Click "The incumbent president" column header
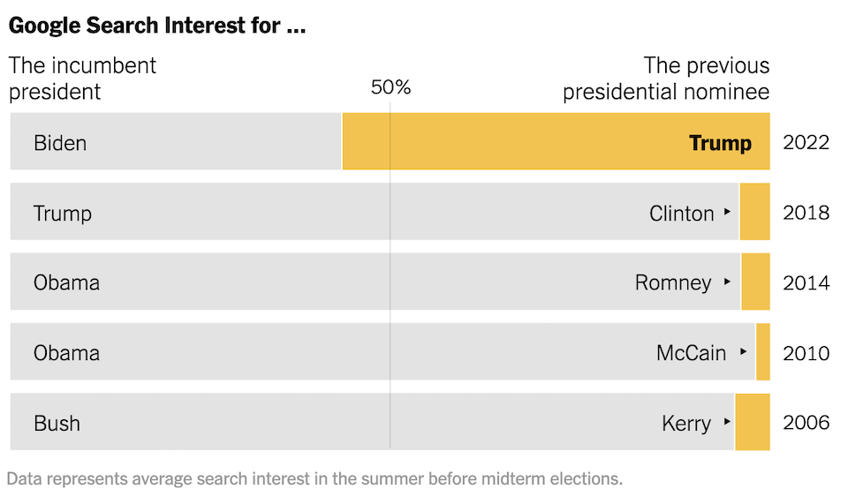The height and width of the screenshot is (504, 848). coord(82,78)
